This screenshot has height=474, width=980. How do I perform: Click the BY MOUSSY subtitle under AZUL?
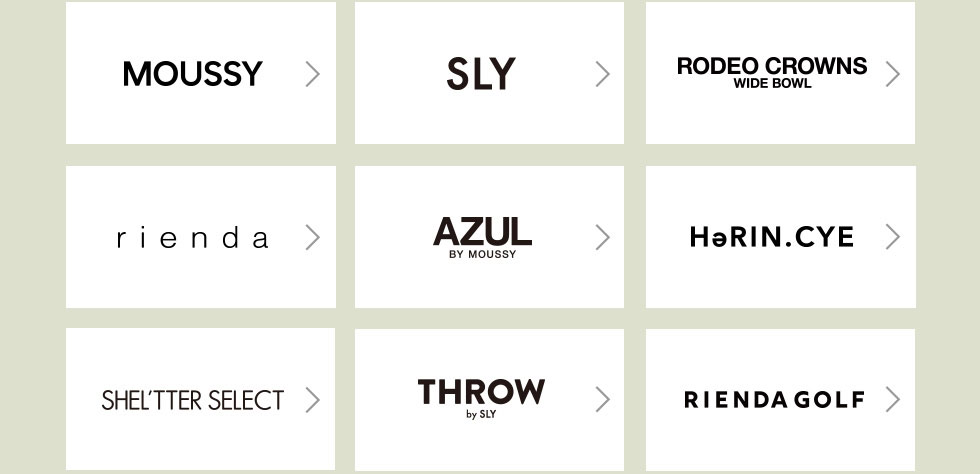483,255
